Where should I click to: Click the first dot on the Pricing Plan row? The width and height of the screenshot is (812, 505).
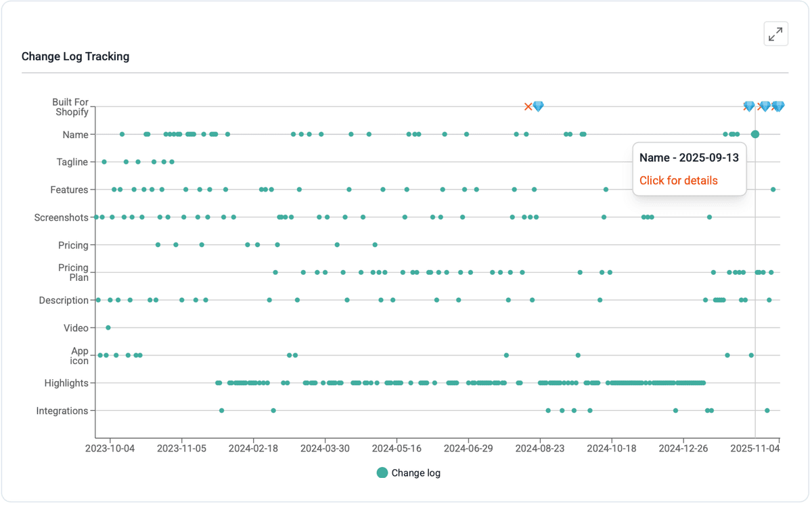click(x=275, y=272)
